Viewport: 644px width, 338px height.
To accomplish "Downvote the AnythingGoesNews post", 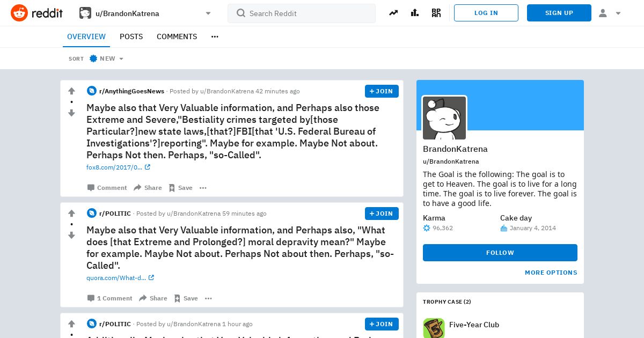I will (x=71, y=113).
